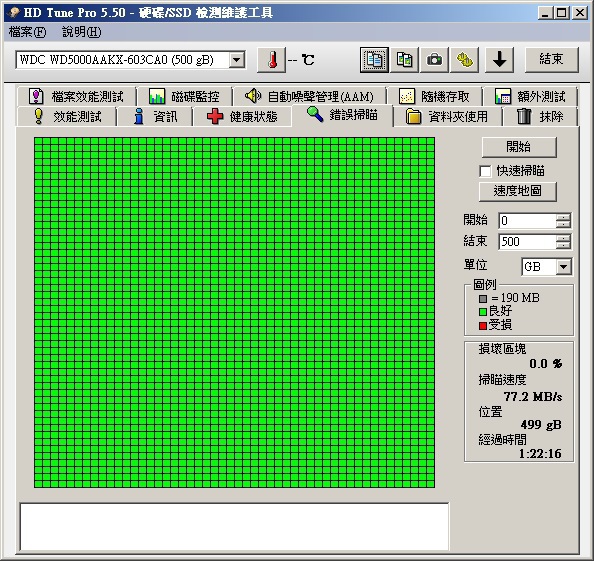
Task: Increase the 開始 value with spinner arrow
Action: pos(563,217)
